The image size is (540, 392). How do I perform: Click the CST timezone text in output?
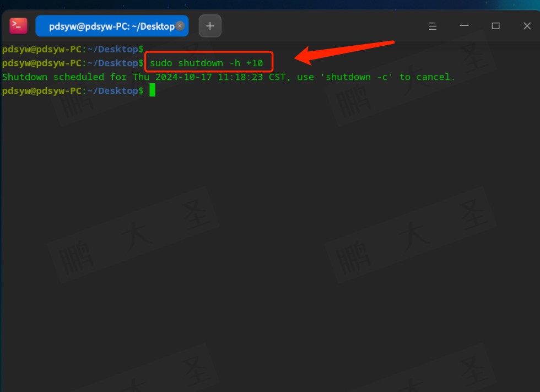click(x=277, y=77)
